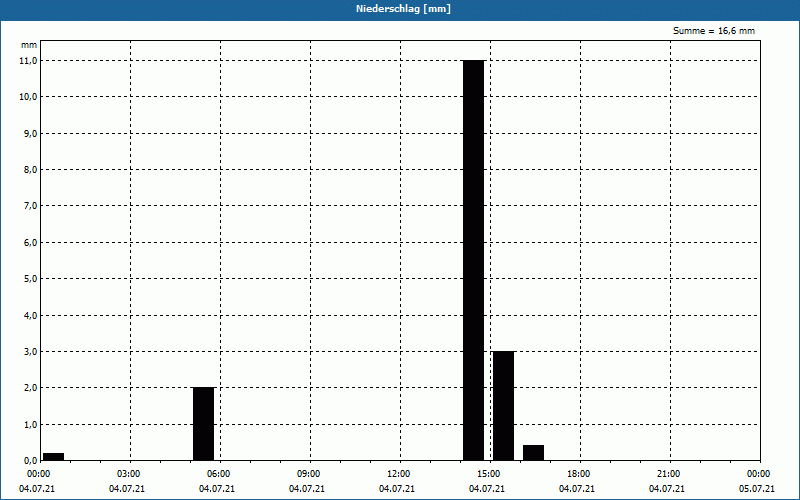Image resolution: width=800 pixels, height=500 pixels.
Task: Click the 05.07.21 date label
Action: [x=757, y=489]
